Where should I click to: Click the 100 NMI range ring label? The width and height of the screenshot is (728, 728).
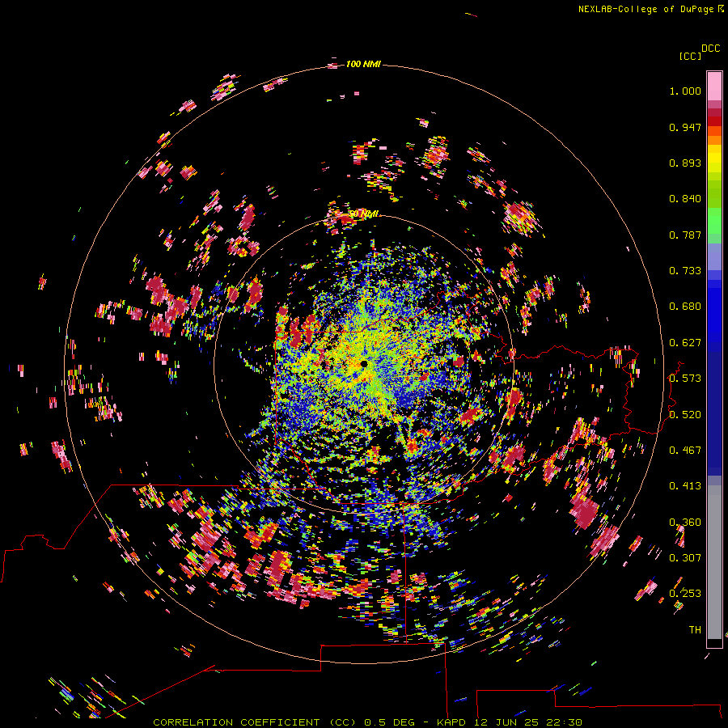pyautogui.click(x=363, y=64)
